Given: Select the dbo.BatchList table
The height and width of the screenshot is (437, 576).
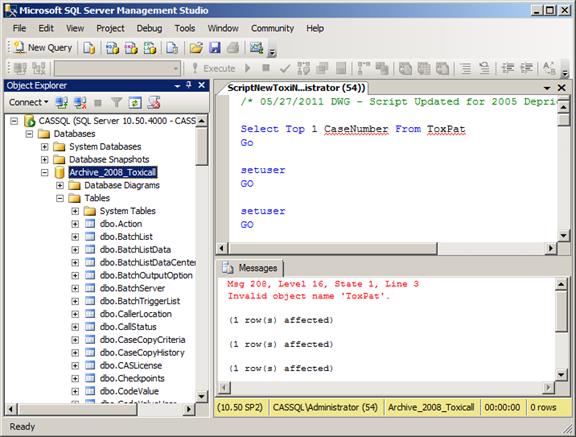Looking at the screenshot, I should click(x=126, y=237).
